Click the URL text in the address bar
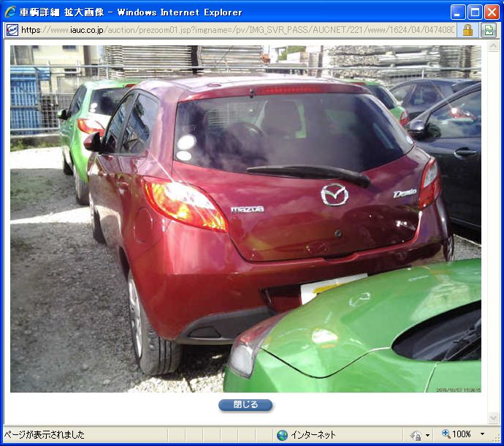This screenshot has width=504, height=446. pyautogui.click(x=219, y=30)
